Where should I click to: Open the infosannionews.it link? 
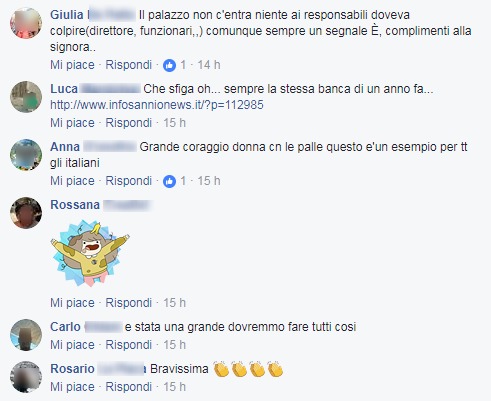click(157, 105)
